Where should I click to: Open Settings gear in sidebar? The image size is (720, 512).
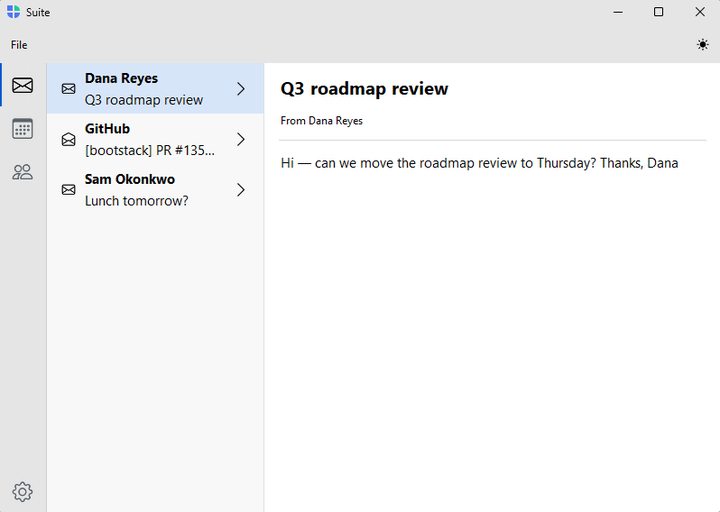pyautogui.click(x=22, y=492)
